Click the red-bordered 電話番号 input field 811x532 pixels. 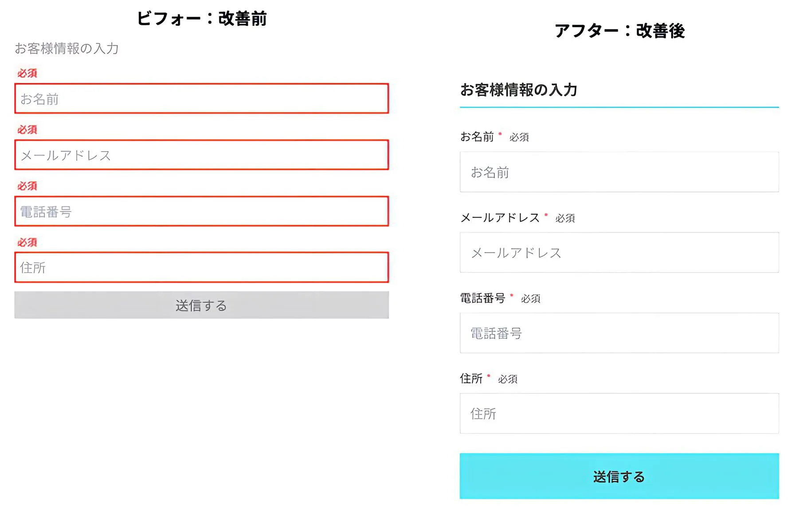coord(201,211)
